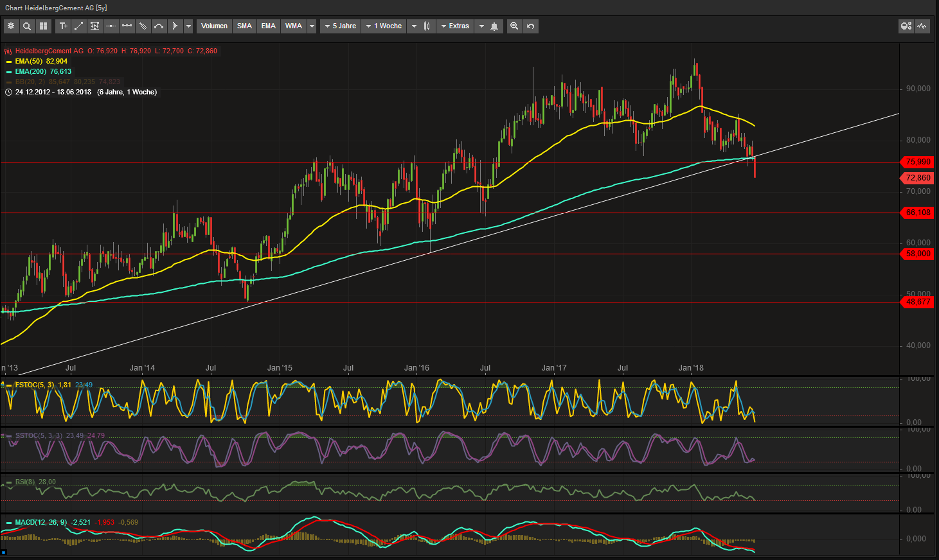Viewport: 939px width, 560px height.
Task: Activate the zoom-in magnifier tool
Action: pos(514,26)
